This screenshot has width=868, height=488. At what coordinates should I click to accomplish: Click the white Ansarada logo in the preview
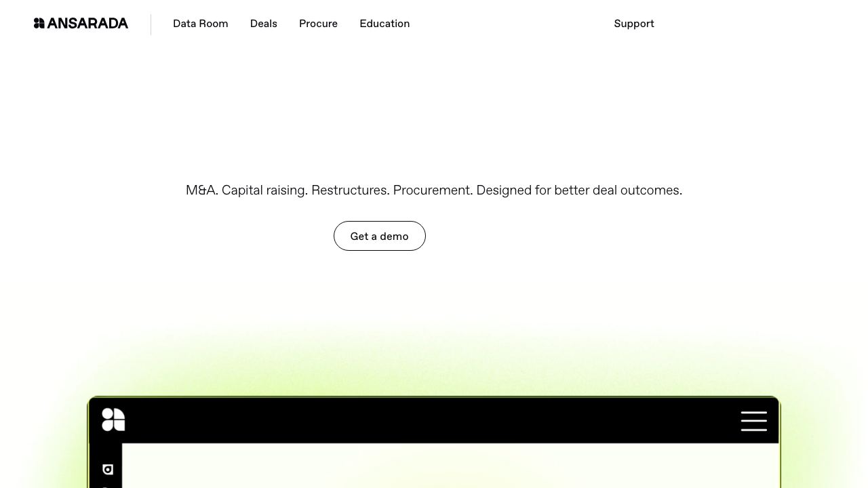(113, 420)
